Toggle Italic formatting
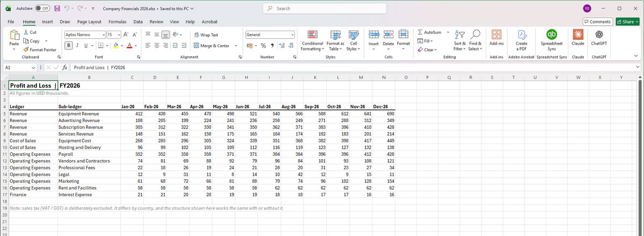 [77, 46]
